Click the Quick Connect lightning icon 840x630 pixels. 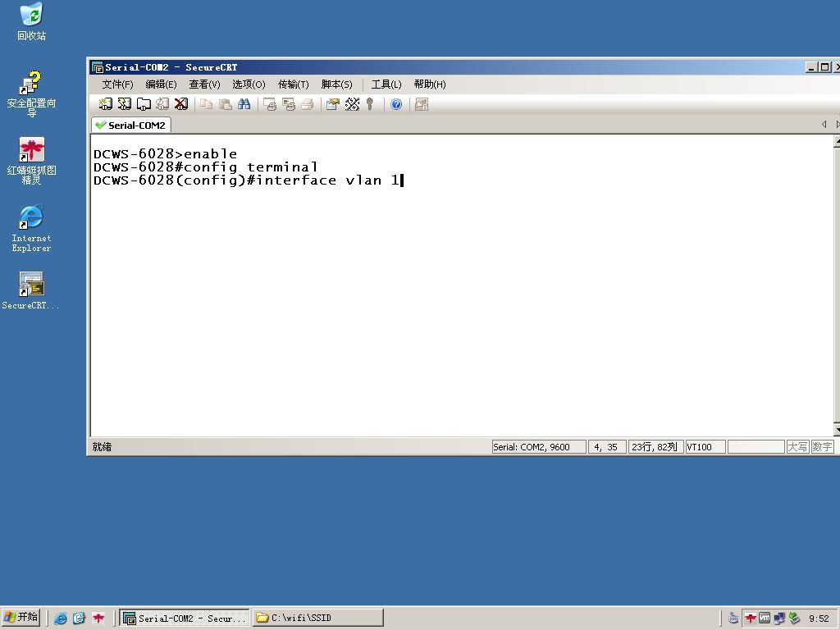pyautogui.click(x=125, y=104)
